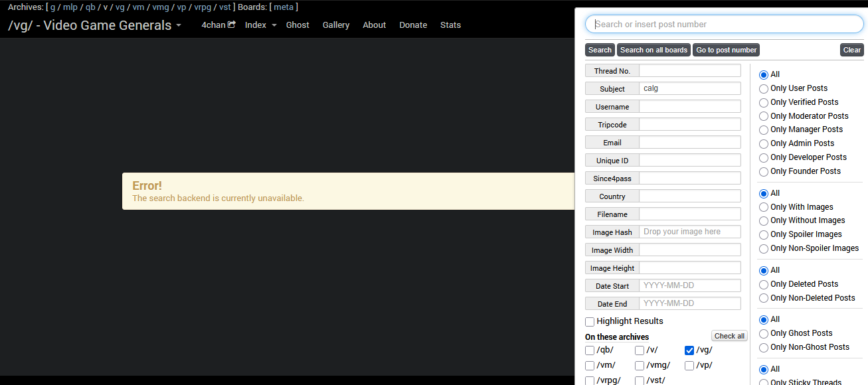Check the /vm/ archive checkbox
The height and width of the screenshot is (385, 868).
(590, 366)
